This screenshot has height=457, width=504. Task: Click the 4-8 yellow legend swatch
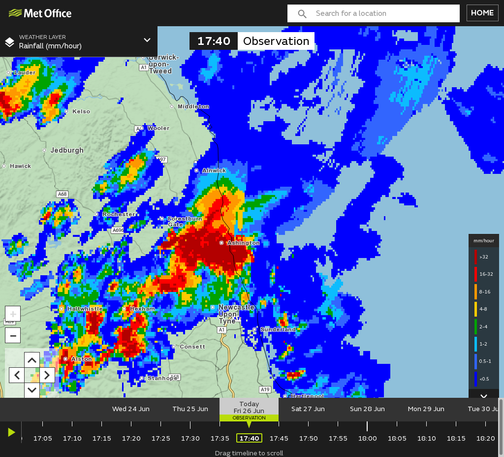tap(476, 309)
